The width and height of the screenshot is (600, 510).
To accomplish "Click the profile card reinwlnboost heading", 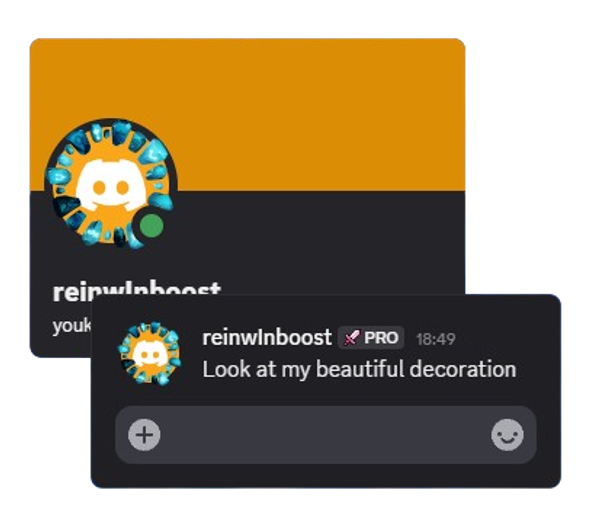I will pyautogui.click(x=137, y=289).
